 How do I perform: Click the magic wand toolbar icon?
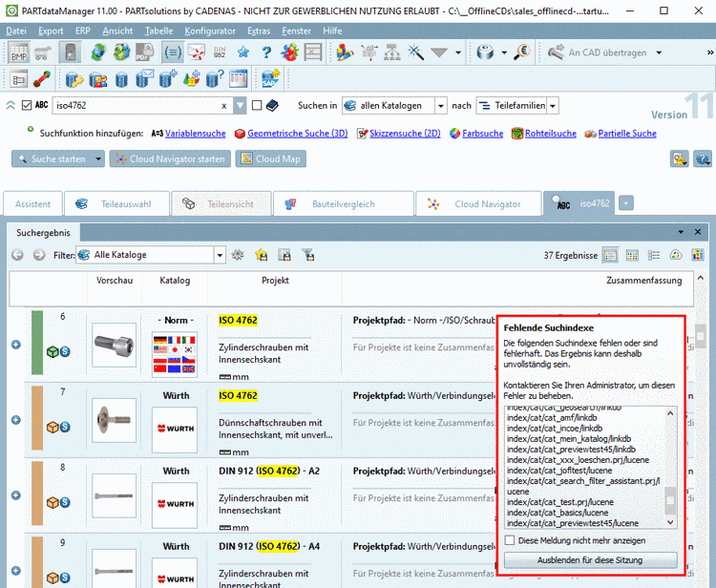[x=415, y=52]
